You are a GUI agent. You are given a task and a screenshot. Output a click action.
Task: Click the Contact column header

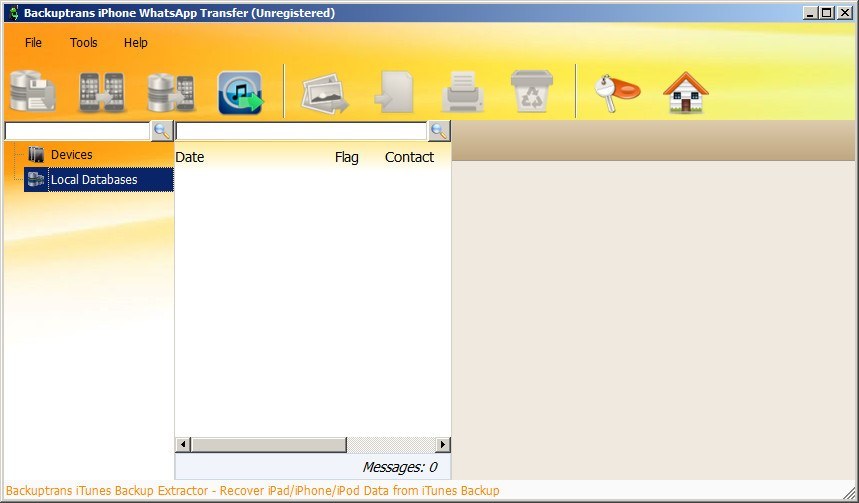409,157
